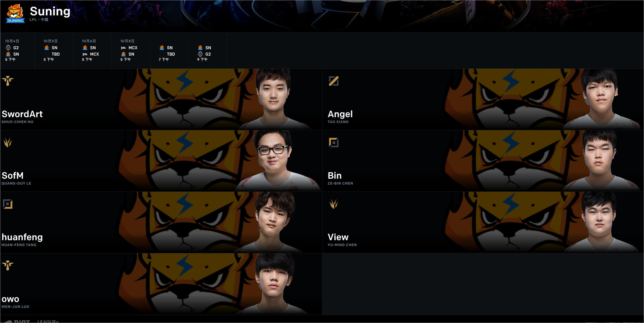Click G2 logo in October 4 match
644x323 pixels.
pos(8,48)
